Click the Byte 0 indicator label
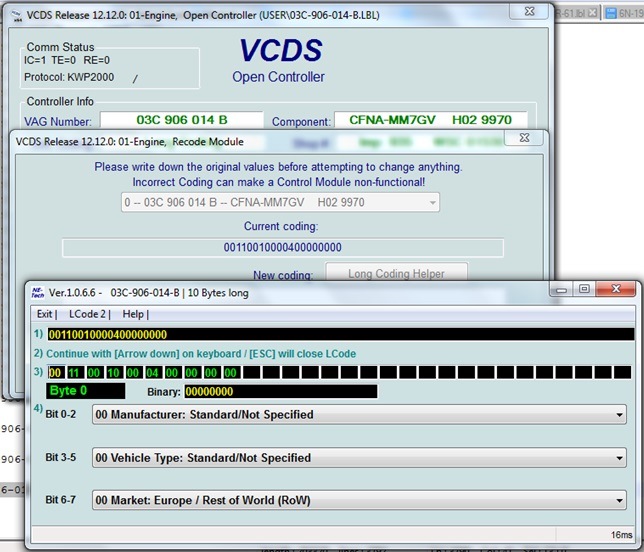 [85, 391]
